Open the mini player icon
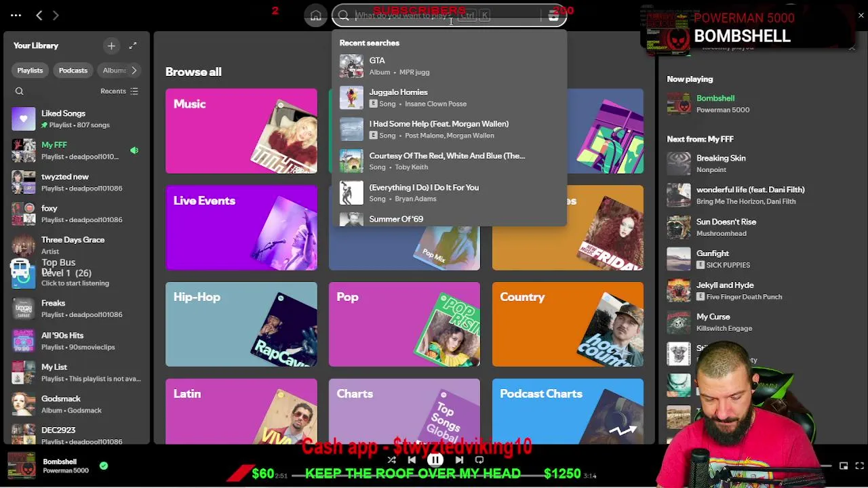 [x=843, y=466]
